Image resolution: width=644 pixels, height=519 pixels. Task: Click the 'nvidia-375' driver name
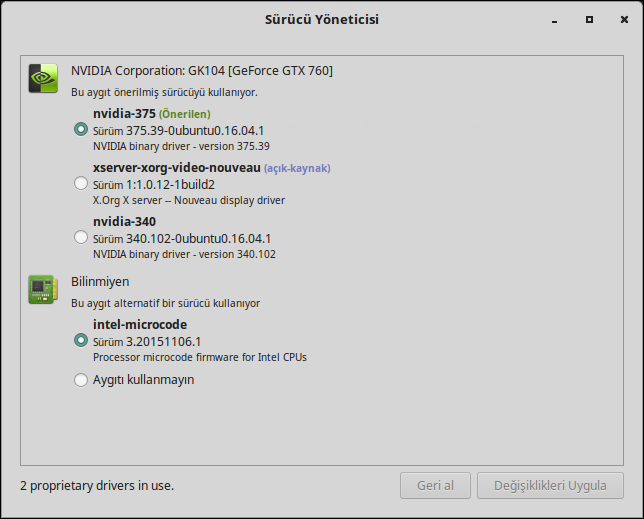124,114
